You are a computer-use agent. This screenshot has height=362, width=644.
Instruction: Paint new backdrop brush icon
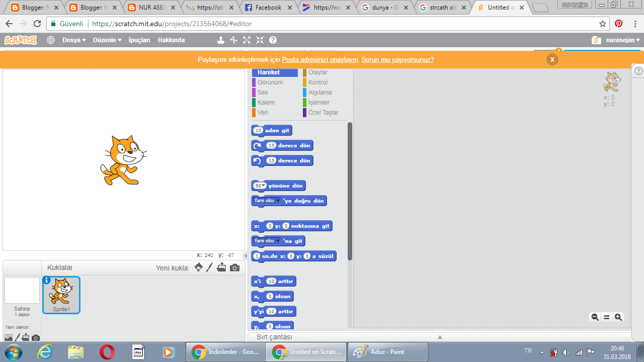pyautogui.click(x=18, y=337)
